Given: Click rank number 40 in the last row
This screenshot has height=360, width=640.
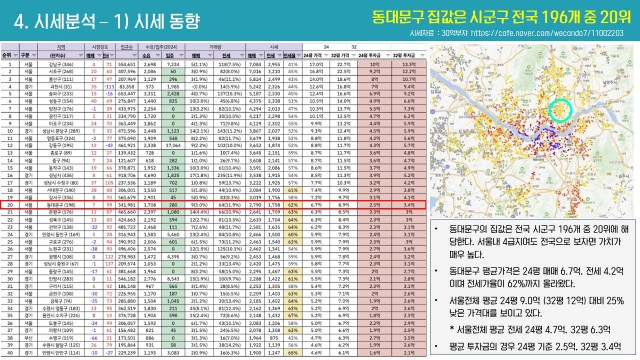Looking at the screenshot, I should (x=10, y=353).
